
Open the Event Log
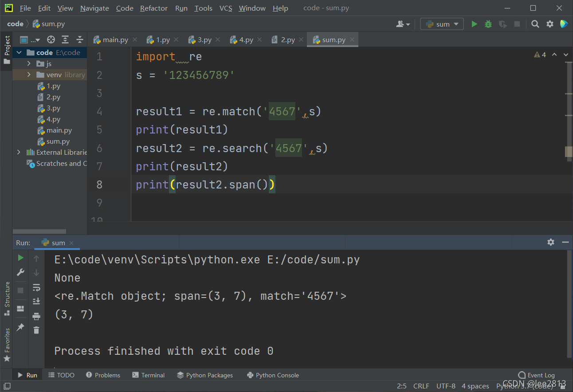pos(536,375)
